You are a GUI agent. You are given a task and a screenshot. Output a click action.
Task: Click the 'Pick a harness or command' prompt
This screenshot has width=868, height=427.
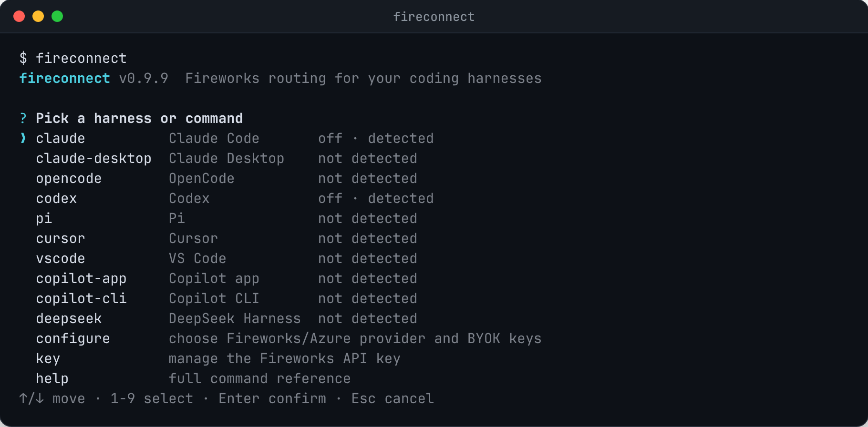(139, 118)
